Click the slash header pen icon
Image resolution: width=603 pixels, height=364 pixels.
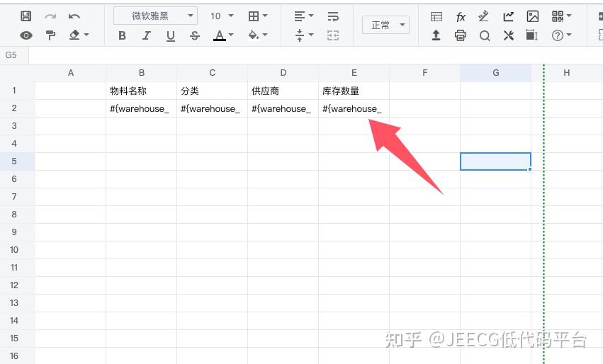(484, 16)
